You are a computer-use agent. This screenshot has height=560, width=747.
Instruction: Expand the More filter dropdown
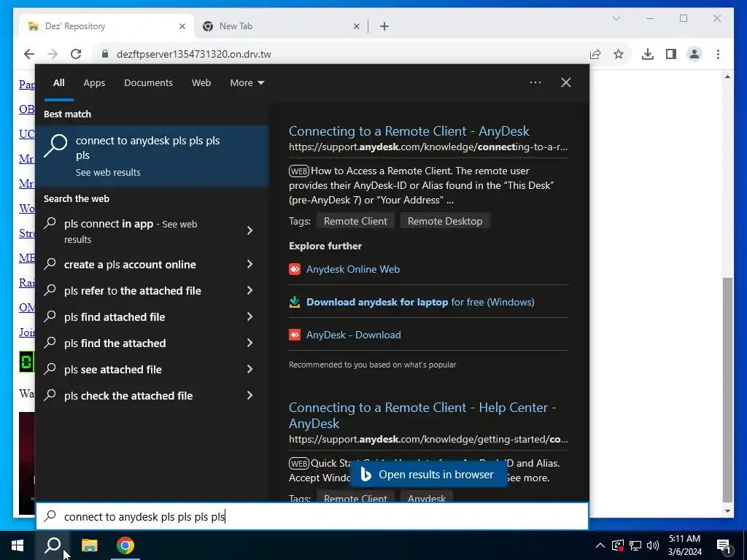coord(247,83)
